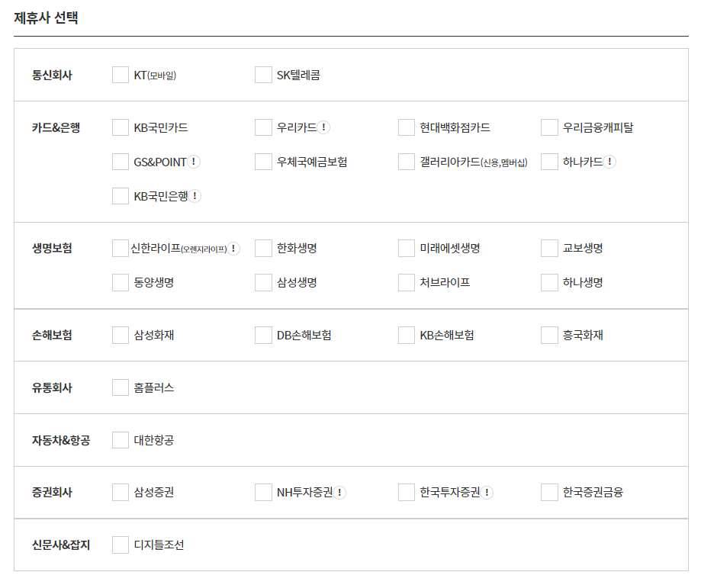Check the 한화생명 checkbox
The width and height of the screenshot is (701, 588).
263,248
